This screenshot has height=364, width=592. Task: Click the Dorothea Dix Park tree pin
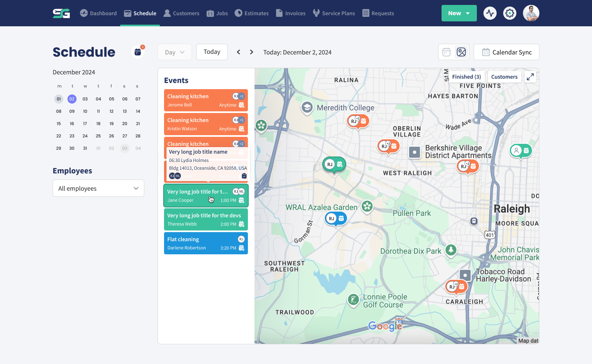pos(451,250)
